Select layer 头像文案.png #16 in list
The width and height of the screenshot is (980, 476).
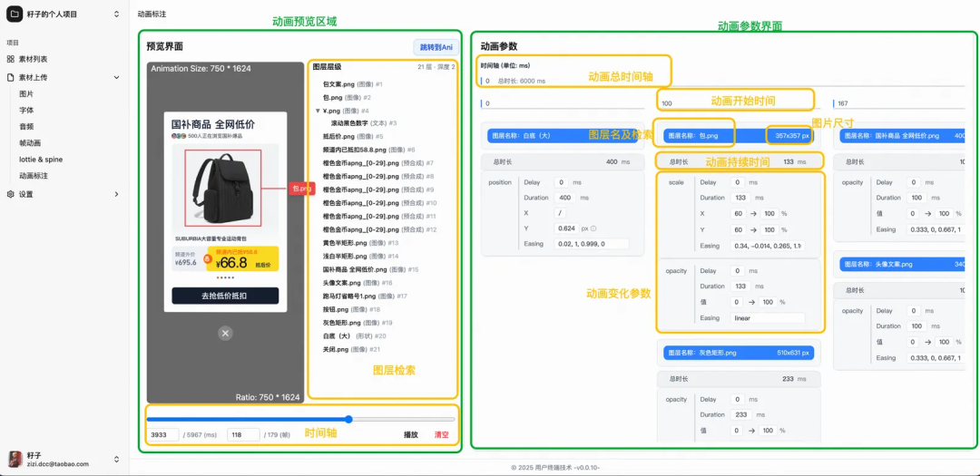pyautogui.click(x=358, y=283)
